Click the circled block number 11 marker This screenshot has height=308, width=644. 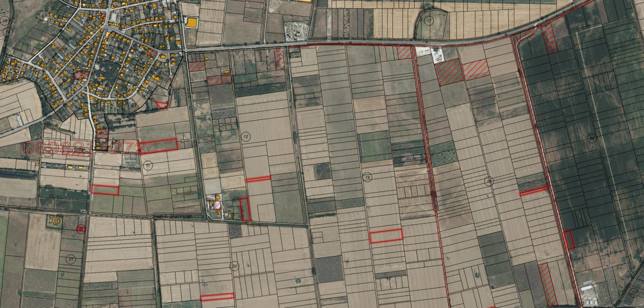point(148,165)
